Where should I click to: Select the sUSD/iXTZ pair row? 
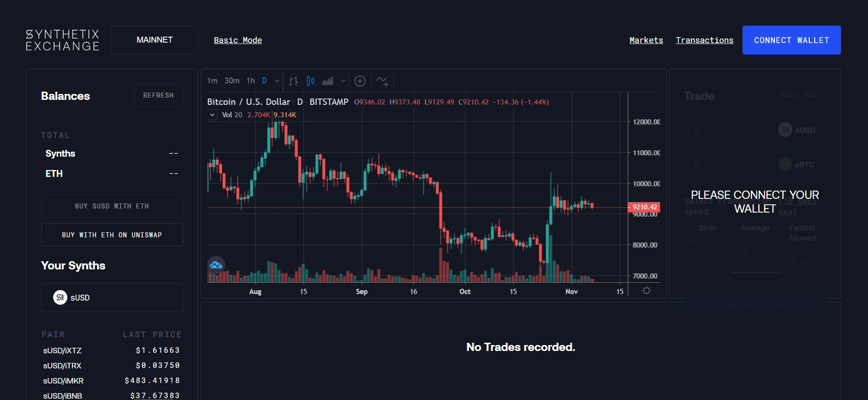pos(111,351)
